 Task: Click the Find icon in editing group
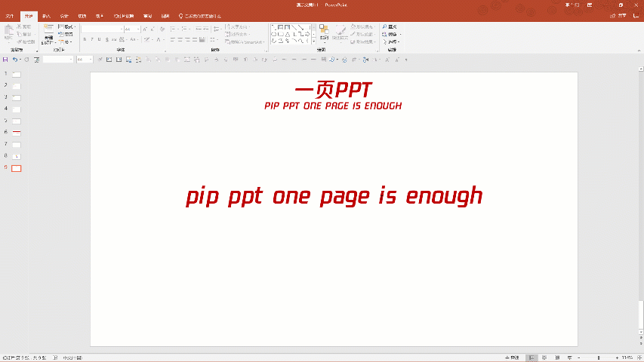[390, 26]
